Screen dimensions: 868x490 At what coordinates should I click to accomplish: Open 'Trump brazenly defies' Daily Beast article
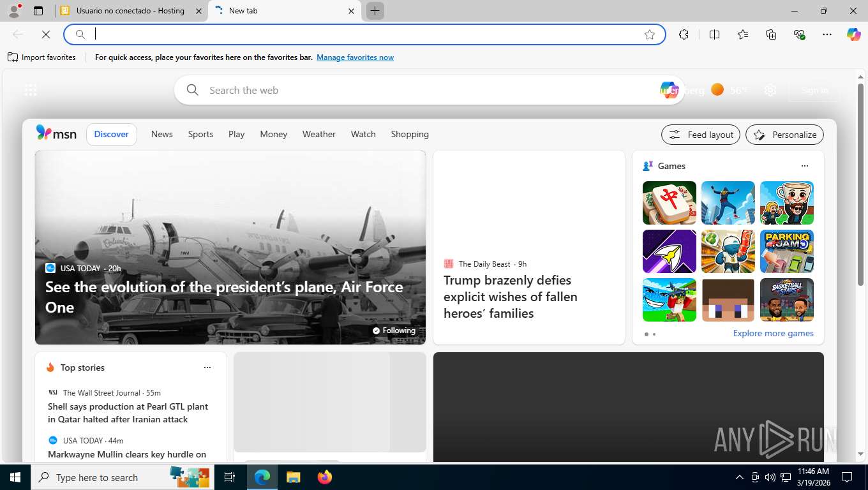(511, 297)
